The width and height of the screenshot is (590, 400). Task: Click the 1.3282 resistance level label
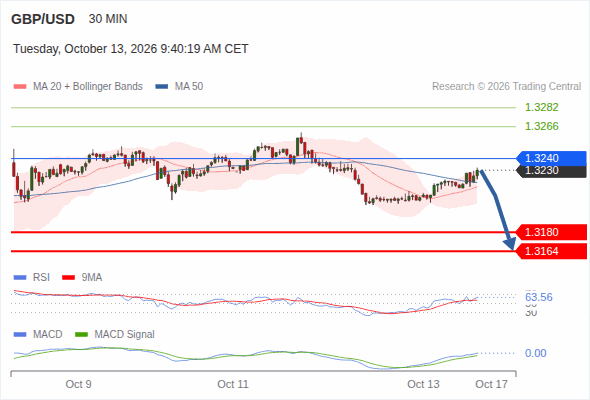(541, 107)
